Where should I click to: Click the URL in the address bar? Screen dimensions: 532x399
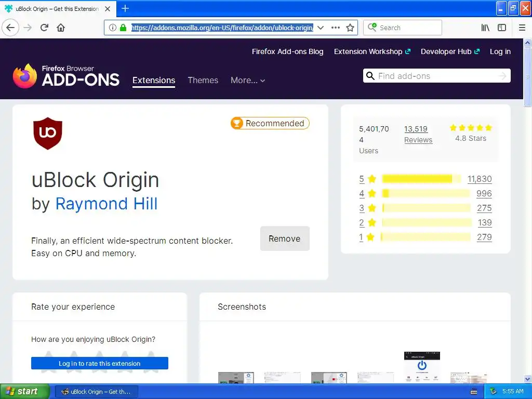(222, 28)
